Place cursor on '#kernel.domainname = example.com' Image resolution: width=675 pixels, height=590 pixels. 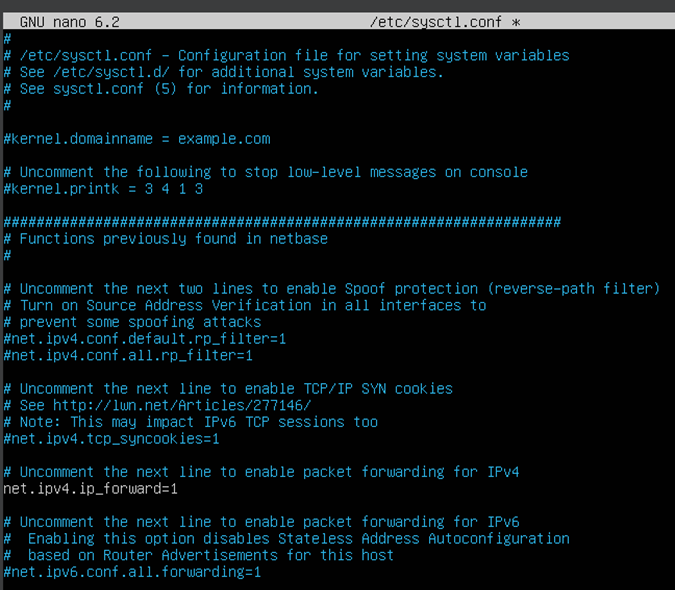pyautogui.click(x=137, y=139)
